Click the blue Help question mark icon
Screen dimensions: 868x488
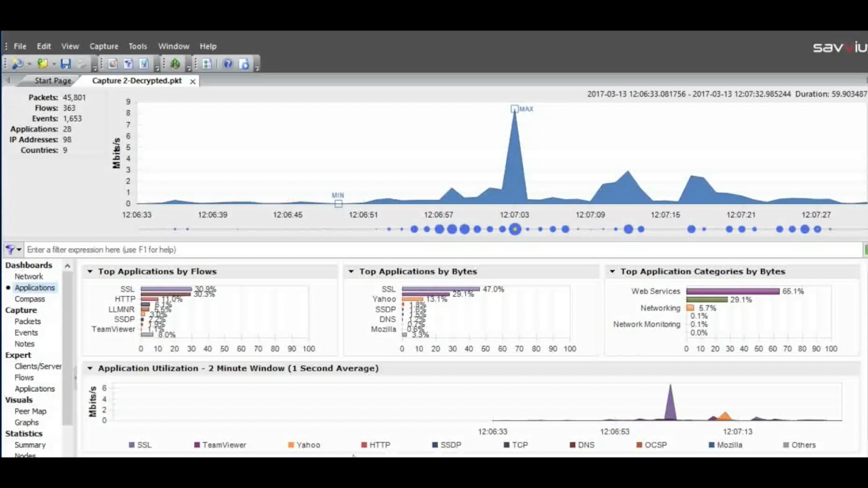coord(228,64)
